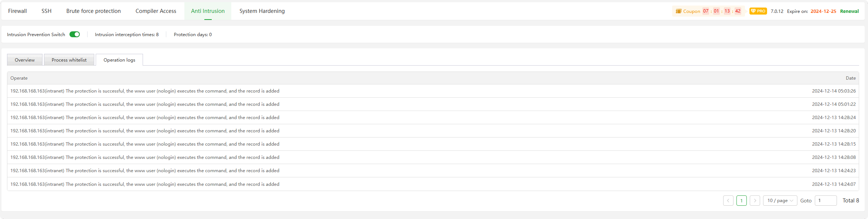Viewport: 868px width, 219px height.
Task: Click the log entry dated 2024-12-14 05:03:26
Action: 145,91
